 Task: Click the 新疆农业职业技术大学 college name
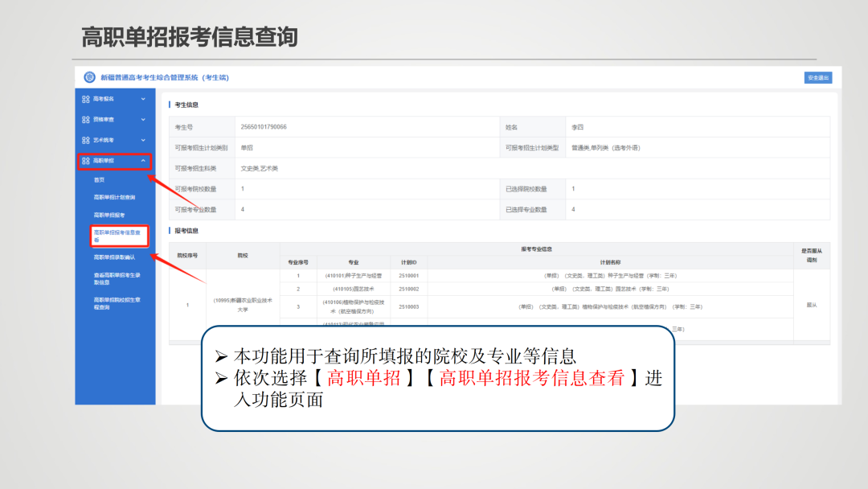pos(241,304)
